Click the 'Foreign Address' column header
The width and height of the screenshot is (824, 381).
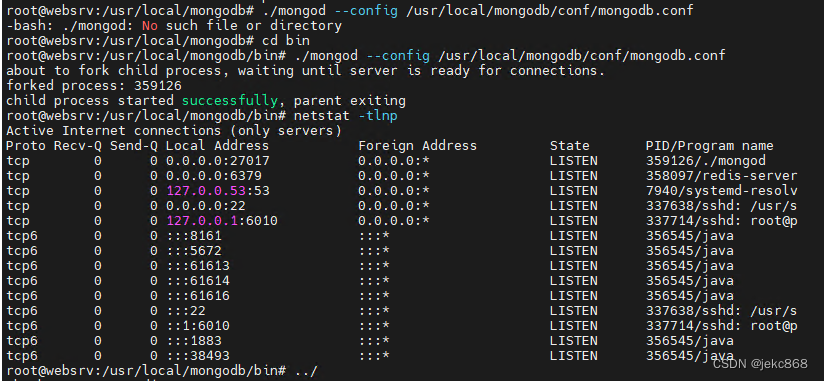click(418, 146)
